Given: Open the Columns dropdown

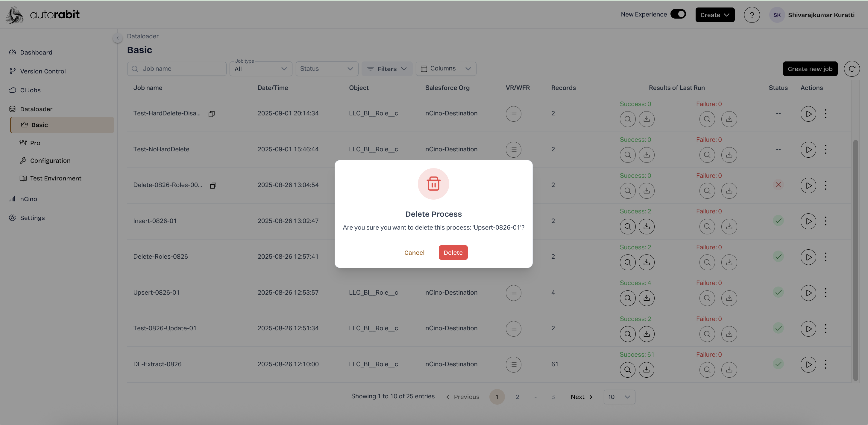Looking at the screenshot, I should click(x=445, y=69).
